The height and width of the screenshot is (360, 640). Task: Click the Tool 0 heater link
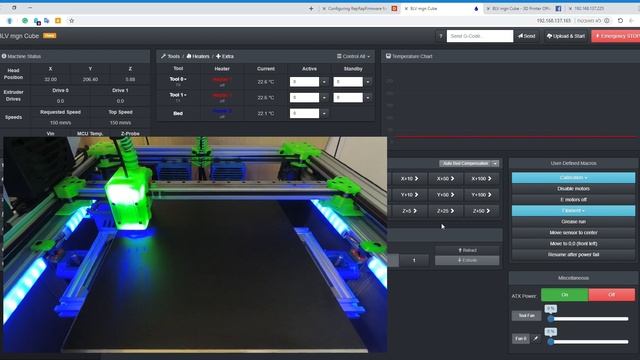coord(222,80)
